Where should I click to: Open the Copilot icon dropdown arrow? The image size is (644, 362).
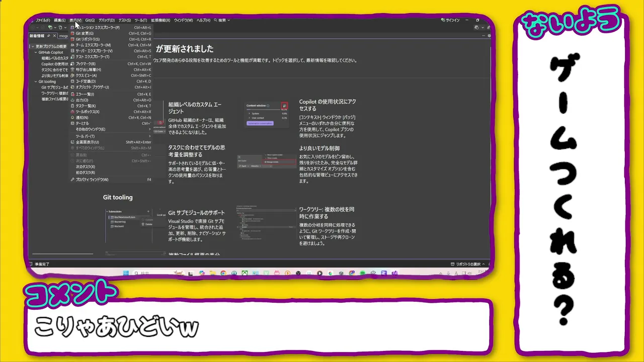point(482,28)
